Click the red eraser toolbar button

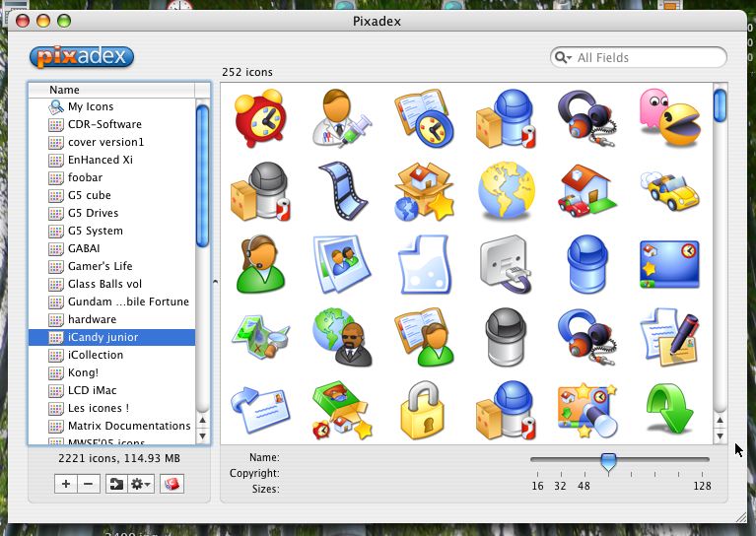coord(172,484)
